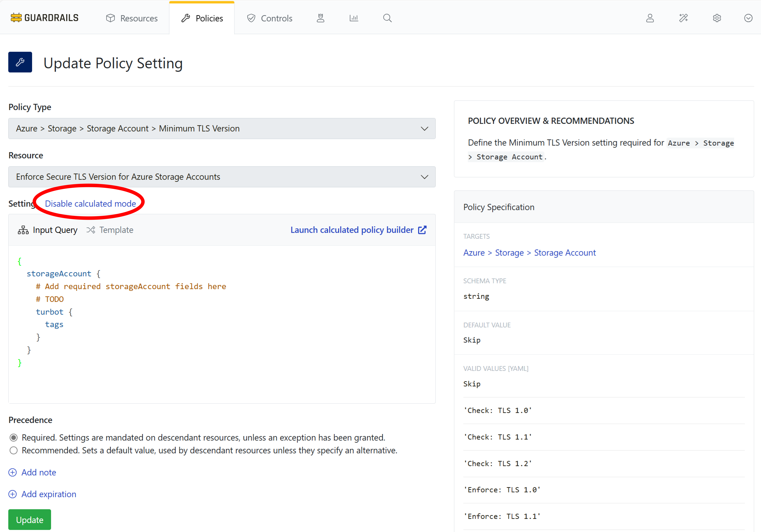Switch to the Controls tab
This screenshot has width=761, height=532.
click(269, 18)
